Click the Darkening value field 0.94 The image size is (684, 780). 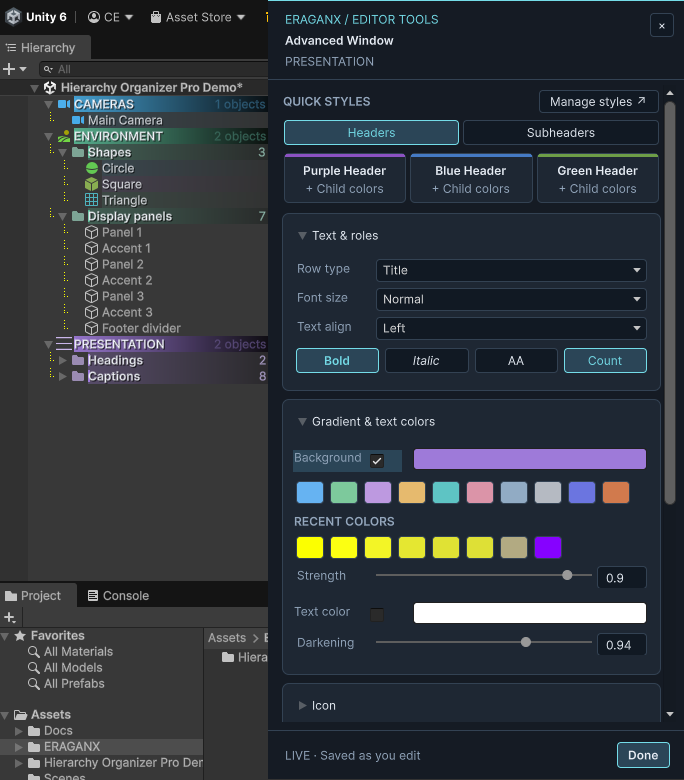tap(622, 645)
